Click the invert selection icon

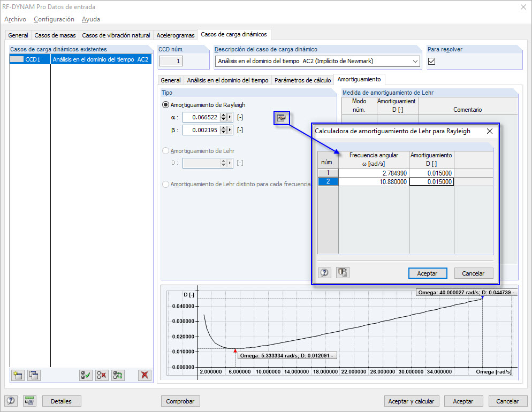pyautogui.click(x=118, y=375)
